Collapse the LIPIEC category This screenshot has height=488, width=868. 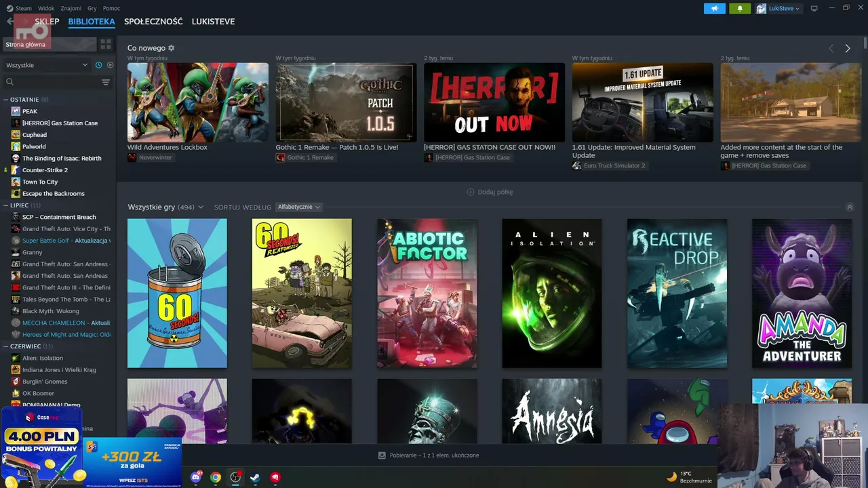tap(6, 205)
